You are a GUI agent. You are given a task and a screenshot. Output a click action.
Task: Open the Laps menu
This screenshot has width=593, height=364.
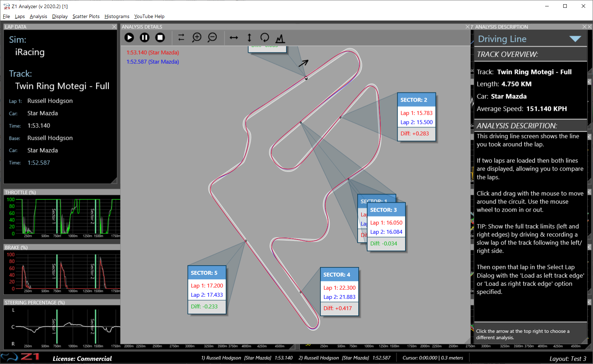pyautogui.click(x=20, y=16)
